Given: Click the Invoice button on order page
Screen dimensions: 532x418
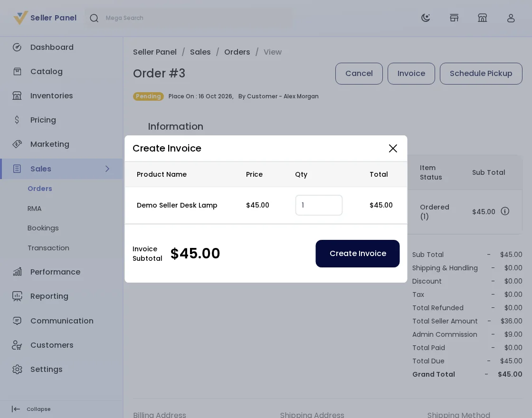Looking at the screenshot, I should pyautogui.click(x=411, y=74).
